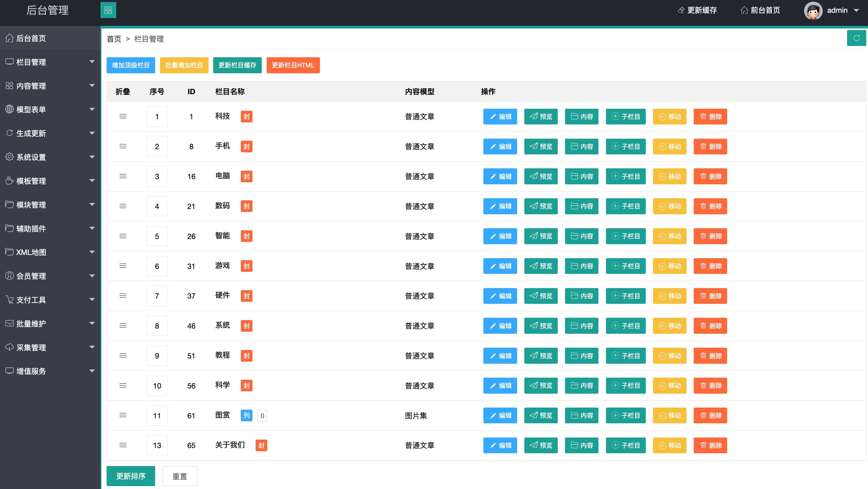Click the blue 列 badge beside 图赏
Viewport: 868px width, 489px height.
coord(246,415)
